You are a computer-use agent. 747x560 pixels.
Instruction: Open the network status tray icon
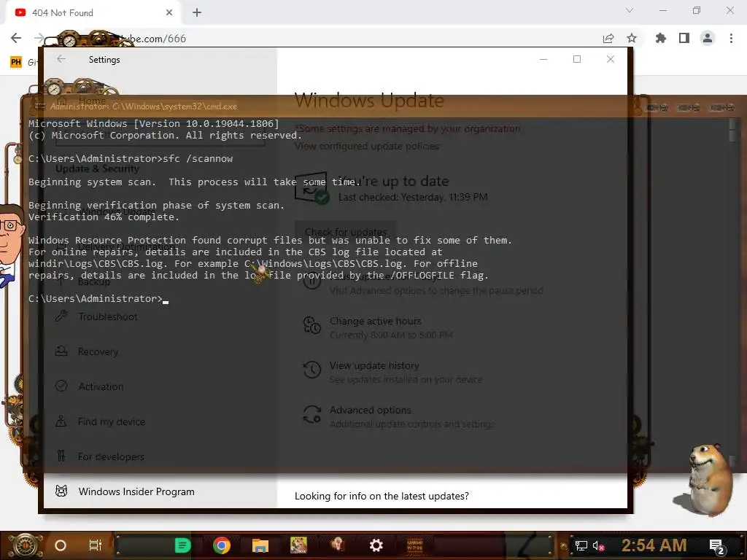click(x=581, y=545)
